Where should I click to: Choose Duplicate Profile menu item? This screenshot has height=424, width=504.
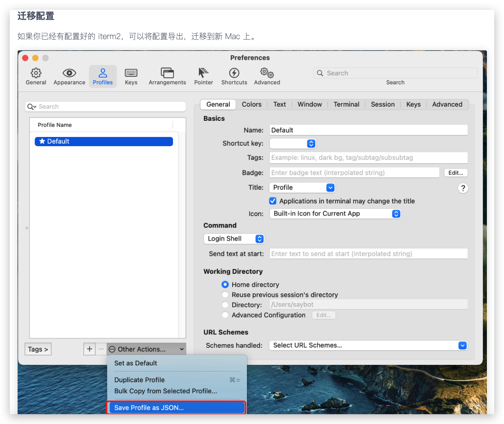coord(176,380)
